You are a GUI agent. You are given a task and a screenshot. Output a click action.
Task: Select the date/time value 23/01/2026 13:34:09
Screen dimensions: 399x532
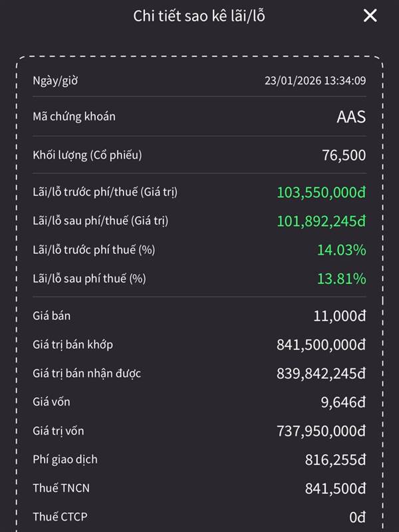315,81
